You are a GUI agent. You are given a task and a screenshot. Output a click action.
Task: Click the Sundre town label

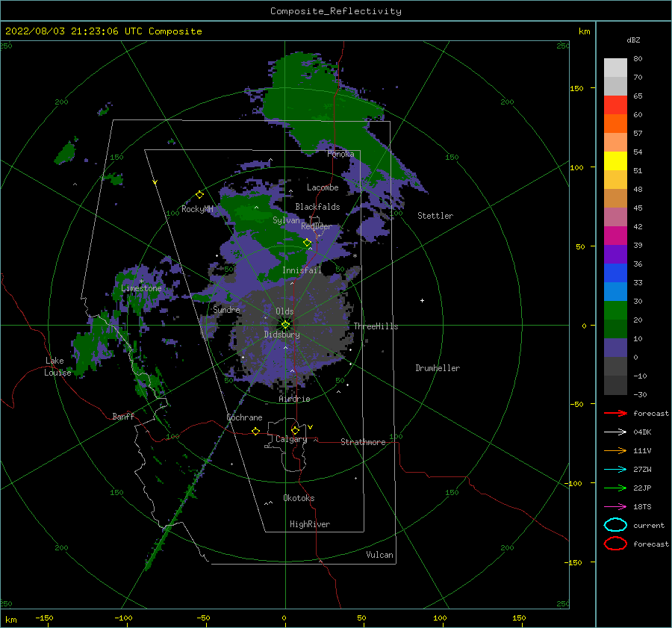226,309
